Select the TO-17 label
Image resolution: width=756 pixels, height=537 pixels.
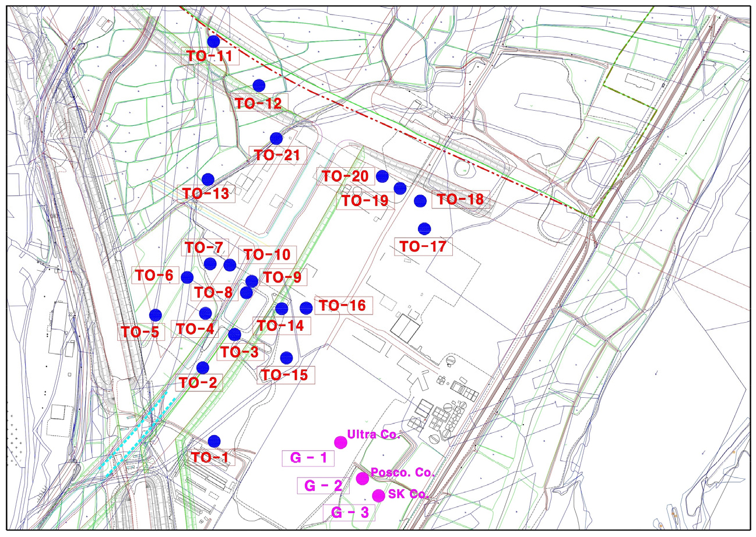tap(424, 246)
